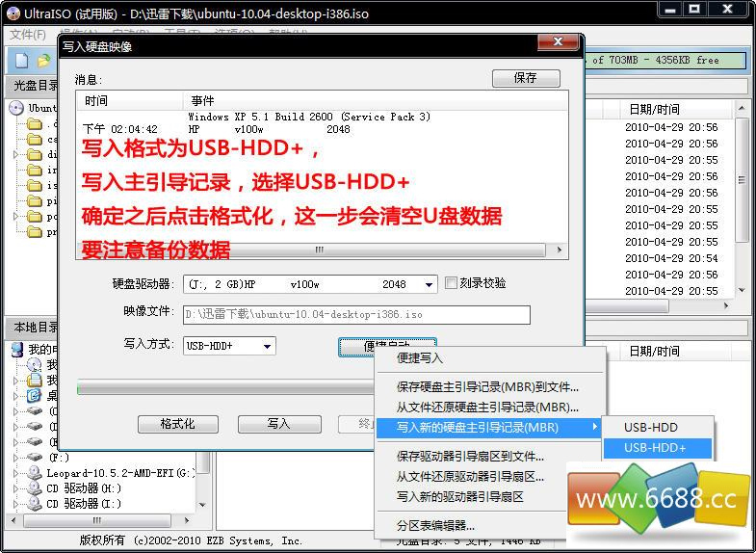The image size is (756, 553).
Task: Expand the desktop node in local tree
Action: coord(16,396)
